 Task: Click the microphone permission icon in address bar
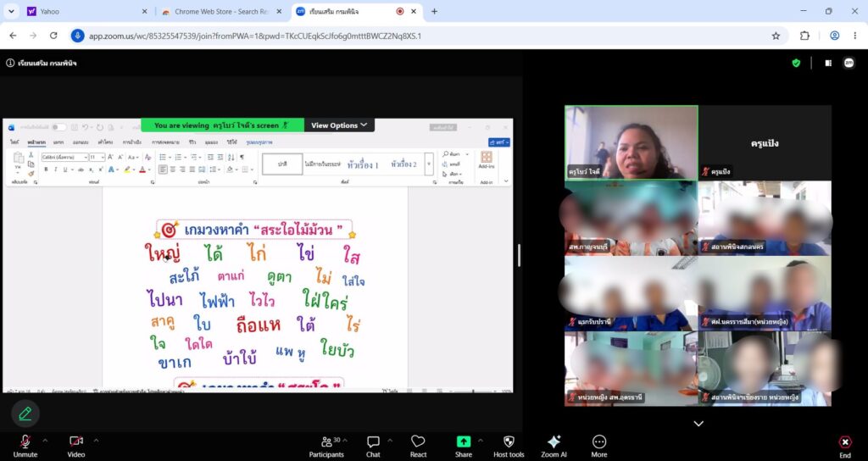tap(77, 36)
